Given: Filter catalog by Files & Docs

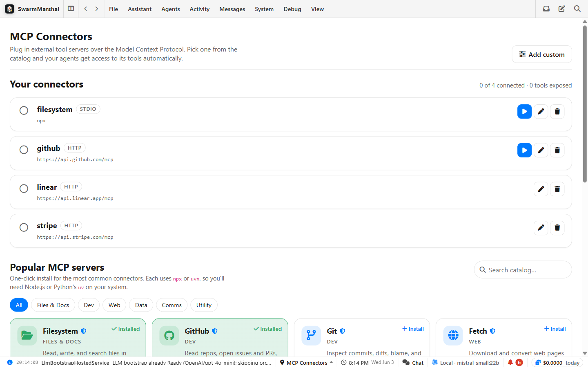Looking at the screenshot, I should click(53, 305).
